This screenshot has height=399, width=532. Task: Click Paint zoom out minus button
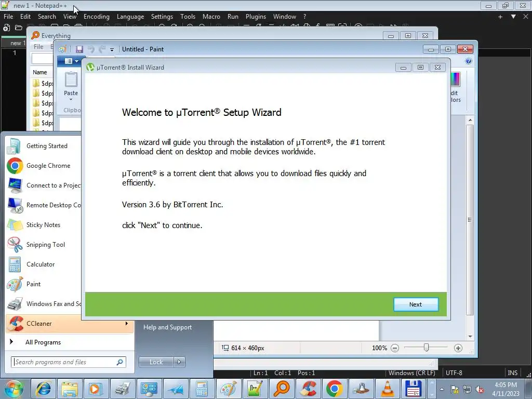pyautogui.click(x=395, y=348)
